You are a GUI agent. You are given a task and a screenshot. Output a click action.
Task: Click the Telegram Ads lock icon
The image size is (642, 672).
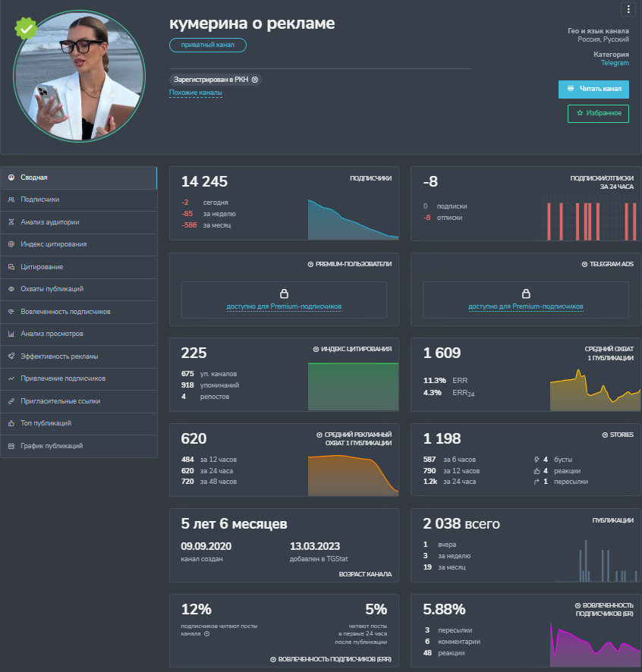click(526, 294)
